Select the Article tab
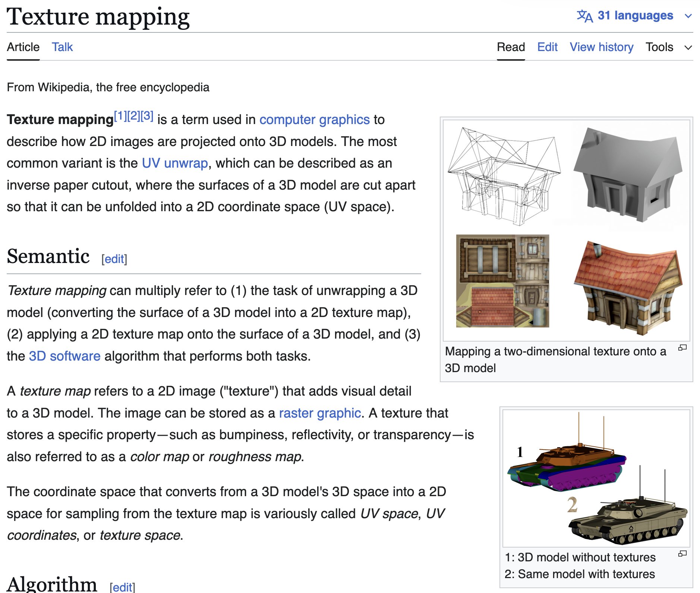 (x=23, y=47)
